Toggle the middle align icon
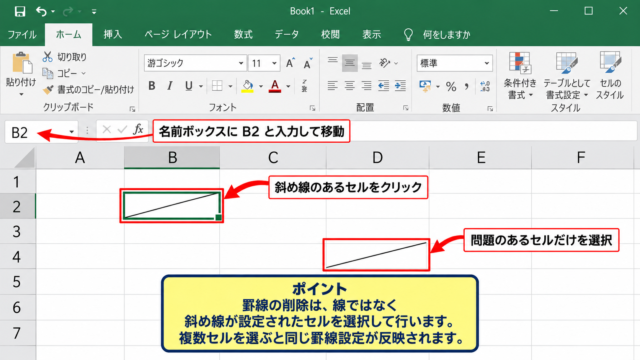The width and height of the screenshot is (640, 360). pyautogui.click(x=350, y=63)
